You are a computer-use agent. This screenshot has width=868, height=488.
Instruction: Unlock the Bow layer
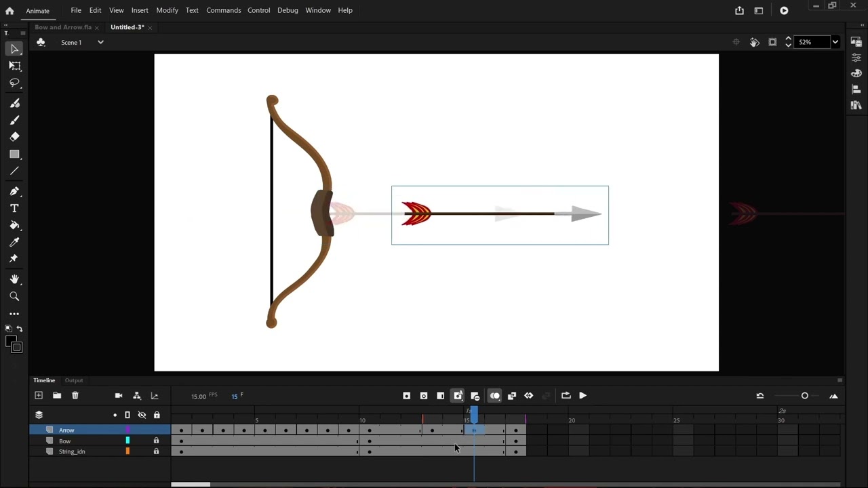(x=156, y=441)
